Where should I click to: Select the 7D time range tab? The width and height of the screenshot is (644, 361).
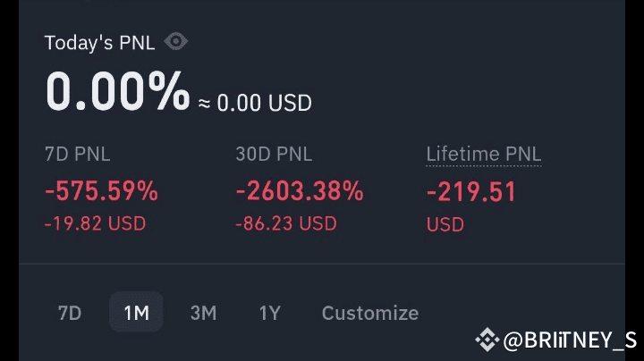pyautogui.click(x=70, y=313)
